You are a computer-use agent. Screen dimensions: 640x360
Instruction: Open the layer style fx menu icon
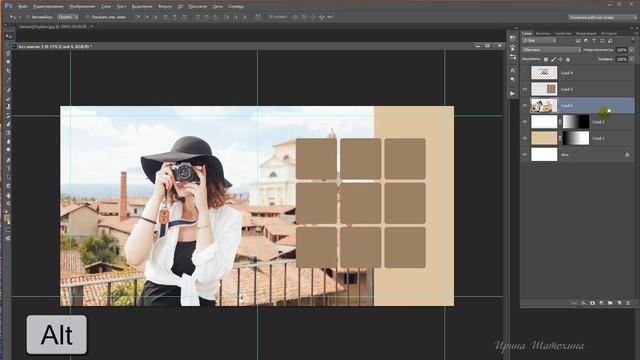(583, 303)
